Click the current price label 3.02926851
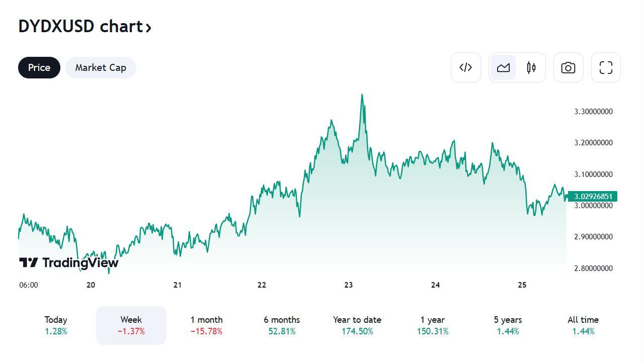Viewport: 644px width, 362px height. pos(593,196)
